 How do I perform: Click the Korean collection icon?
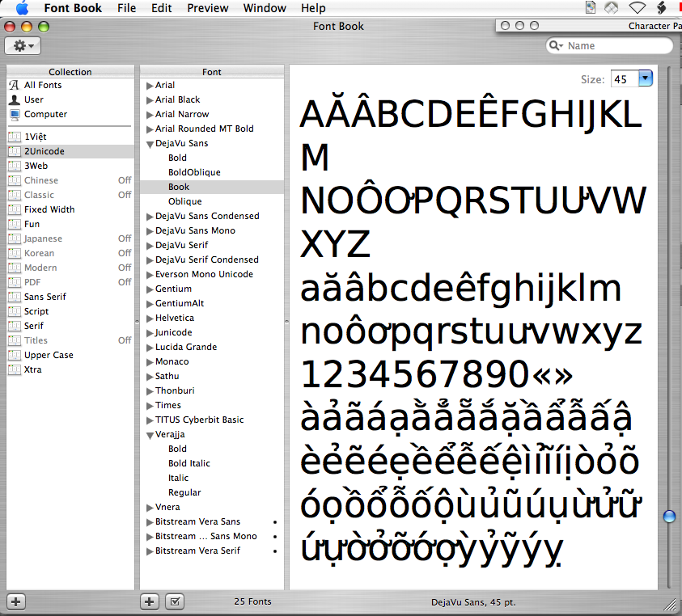pos(15,254)
